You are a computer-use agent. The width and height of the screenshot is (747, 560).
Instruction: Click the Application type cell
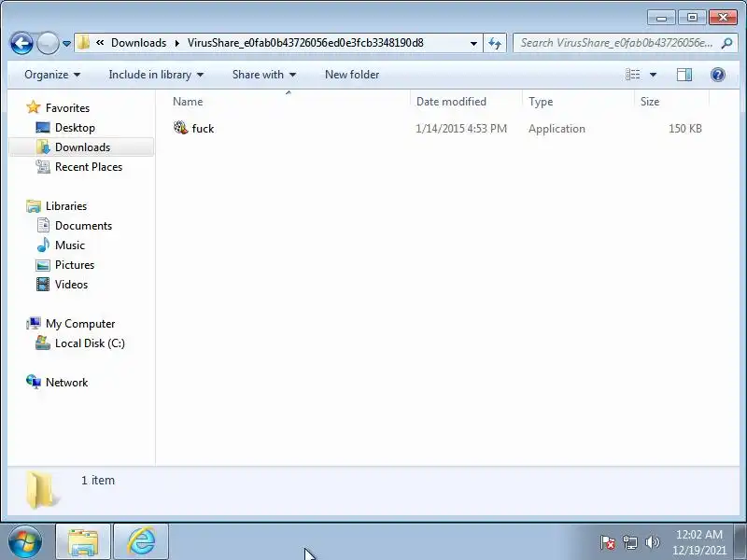[557, 129]
